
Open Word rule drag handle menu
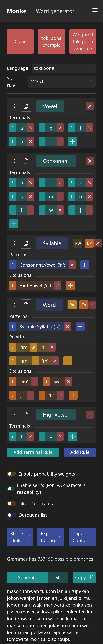point(14,305)
